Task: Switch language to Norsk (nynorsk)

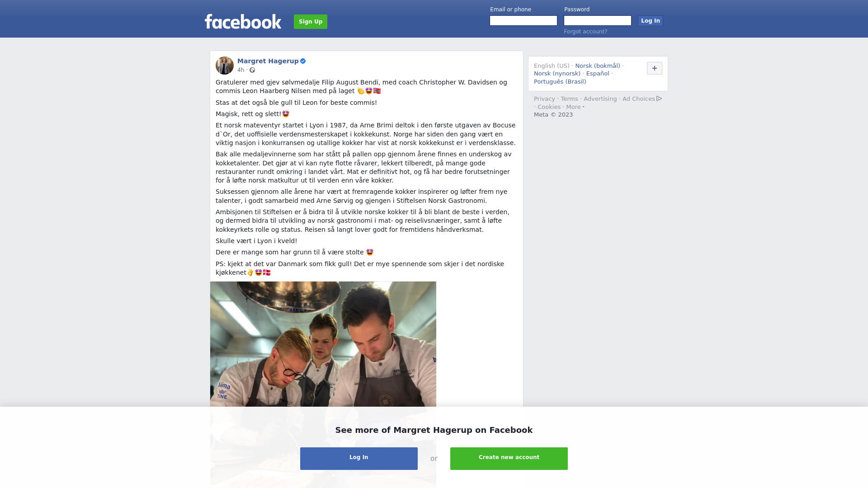Action: (x=557, y=74)
